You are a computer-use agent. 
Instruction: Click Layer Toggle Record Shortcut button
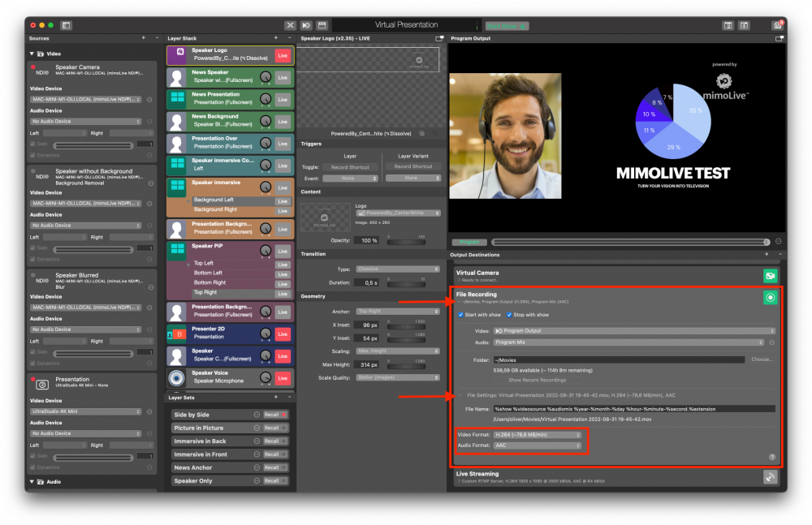[x=350, y=167]
